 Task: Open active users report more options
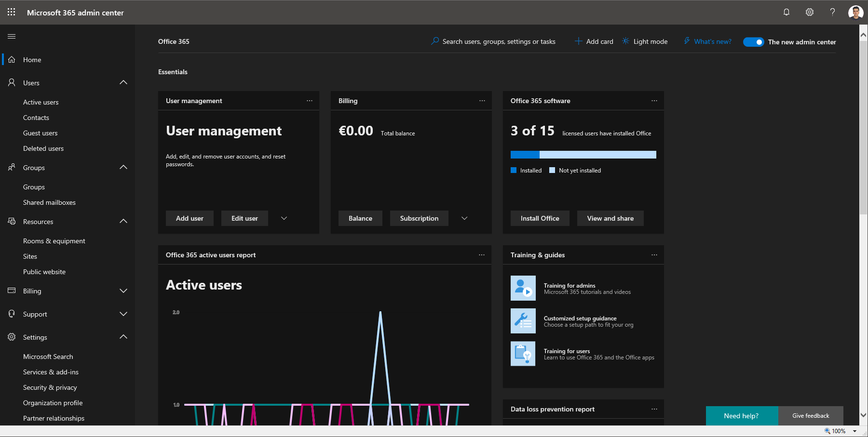[x=482, y=255]
